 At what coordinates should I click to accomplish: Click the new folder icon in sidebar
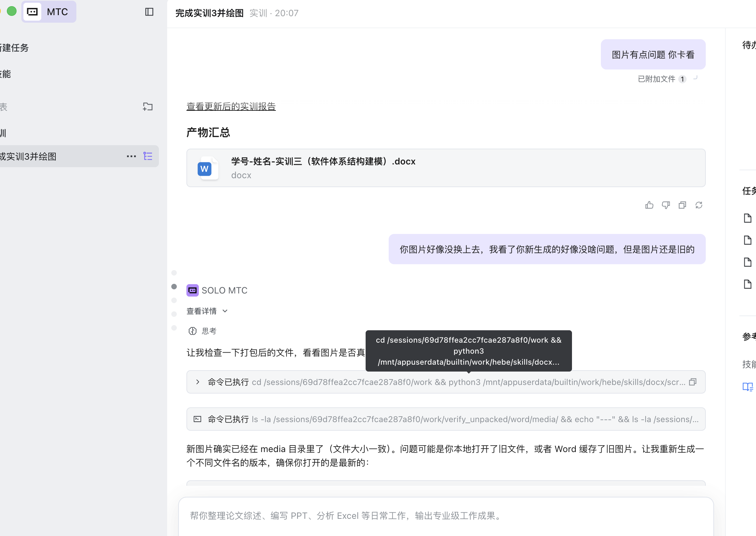(148, 107)
